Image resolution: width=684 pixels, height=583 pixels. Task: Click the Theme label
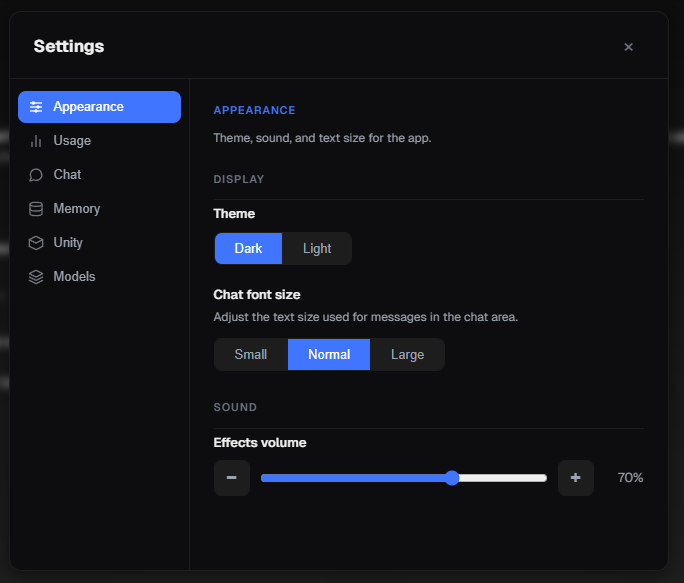[x=234, y=213]
